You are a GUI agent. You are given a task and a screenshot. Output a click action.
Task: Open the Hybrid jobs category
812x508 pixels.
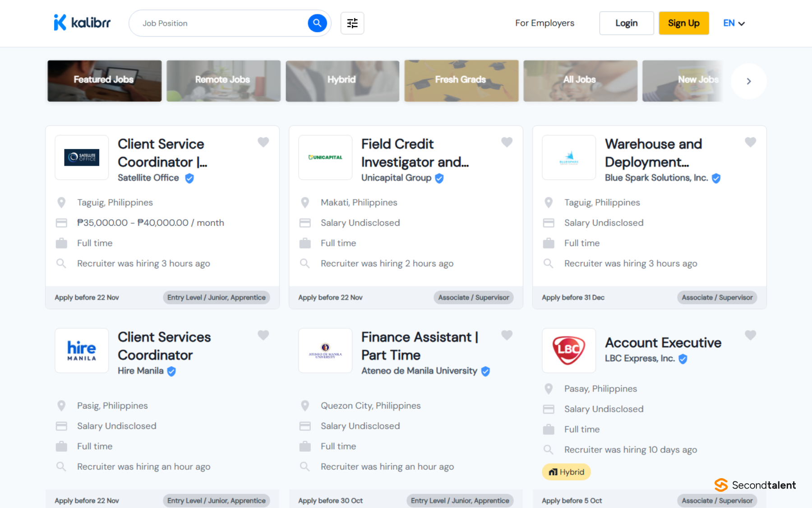(342, 81)
